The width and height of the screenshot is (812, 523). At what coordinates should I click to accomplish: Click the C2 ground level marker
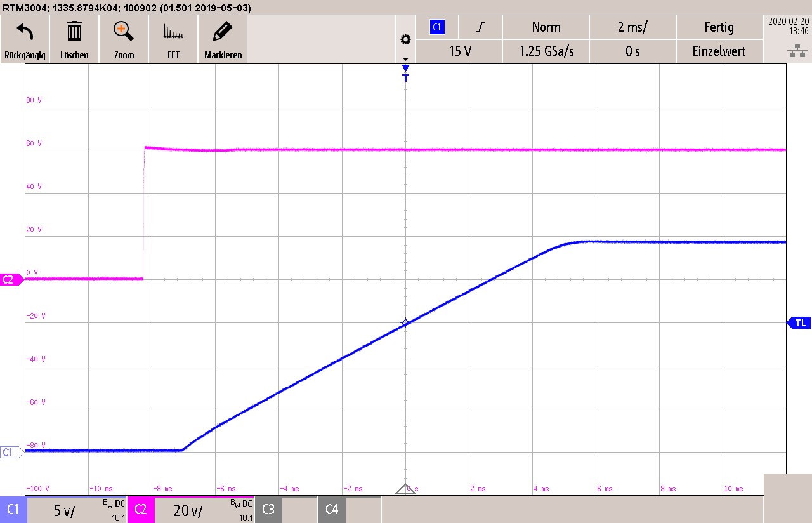(x=10, y=280)
